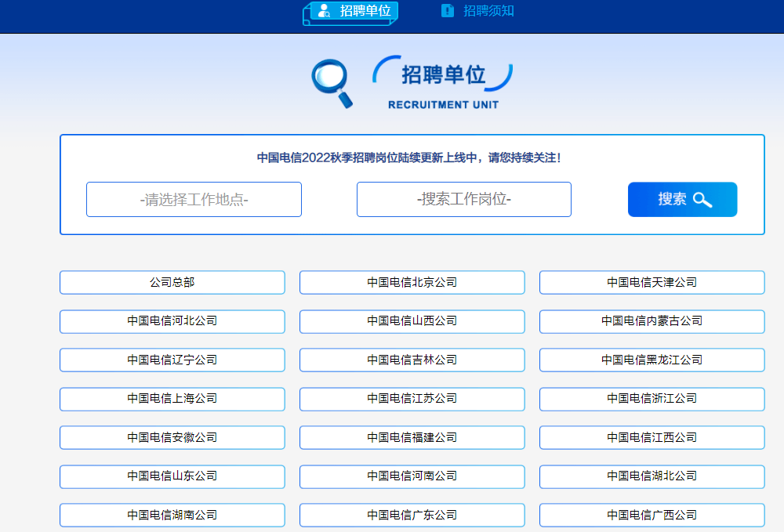
Task: Go to 中国电信福建公司
Action: tap(412, 438)
